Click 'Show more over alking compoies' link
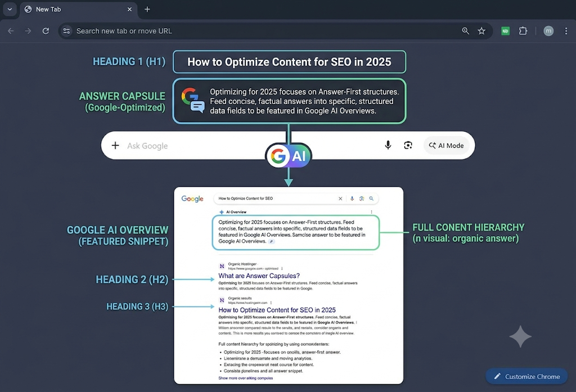 click(x=246, y=378)
